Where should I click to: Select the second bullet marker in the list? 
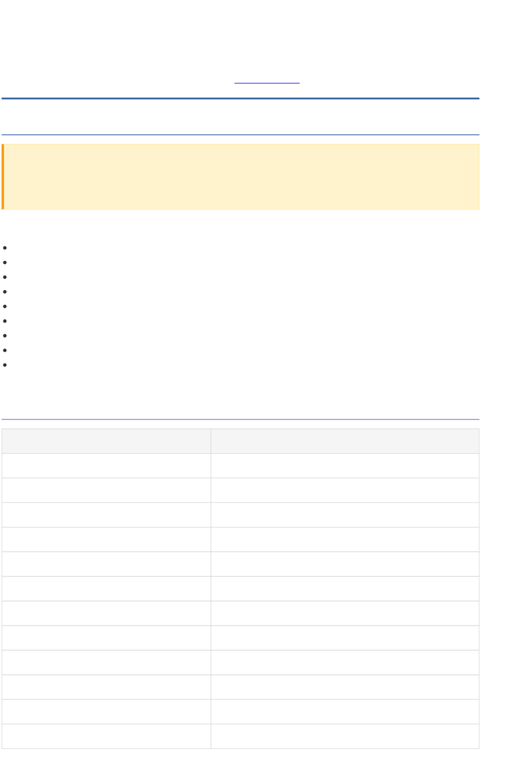pyautogui.click(x=4, y=262)
